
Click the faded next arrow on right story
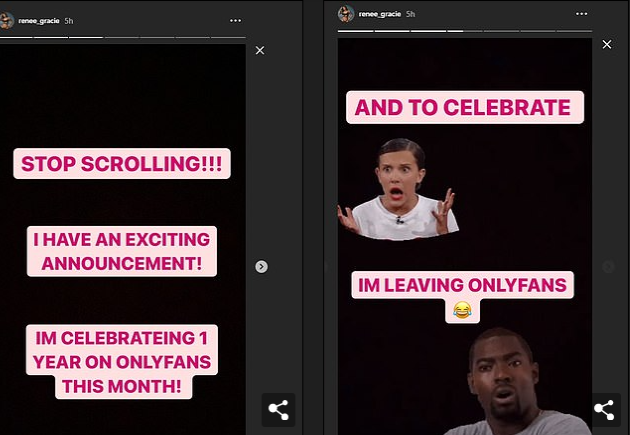tap(607, 266)
